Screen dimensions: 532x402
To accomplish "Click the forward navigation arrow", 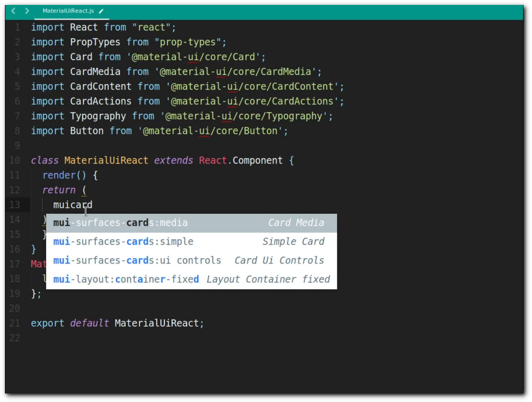I will pyautogui.click(x=27, y=11).
